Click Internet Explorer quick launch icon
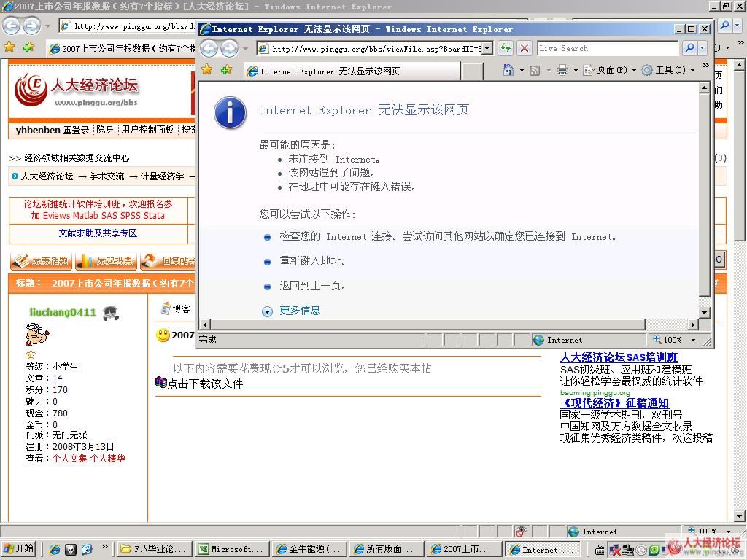This screenshot has width=747, height=560. 55,550
